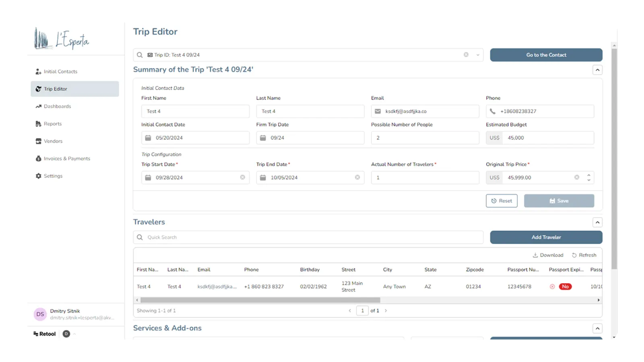The width and height of the screenshot is (644, 362).
Task: Click the DS user avatar
Action: [40, 314]
